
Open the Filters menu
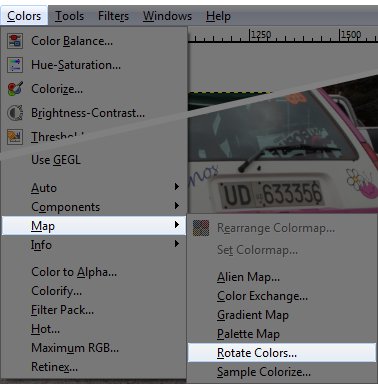(x=113, y=16)
